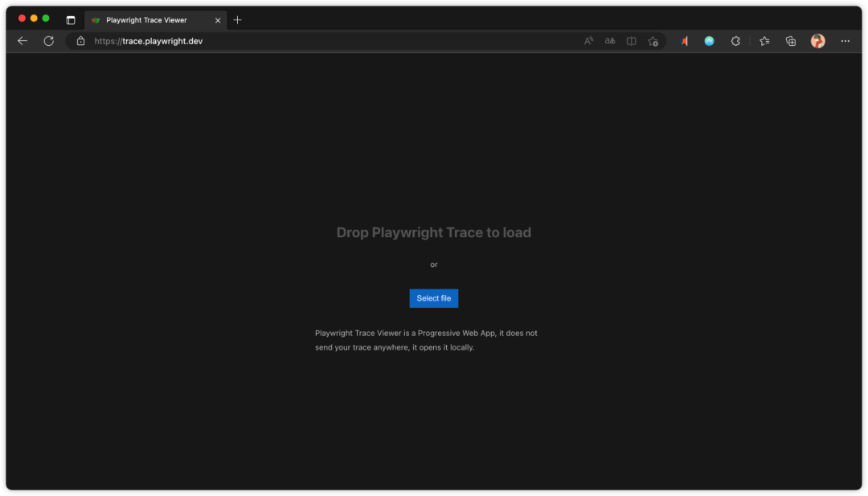
Task: Click the address bar URL trace.playwright.dev
Action: click(149, 41)
